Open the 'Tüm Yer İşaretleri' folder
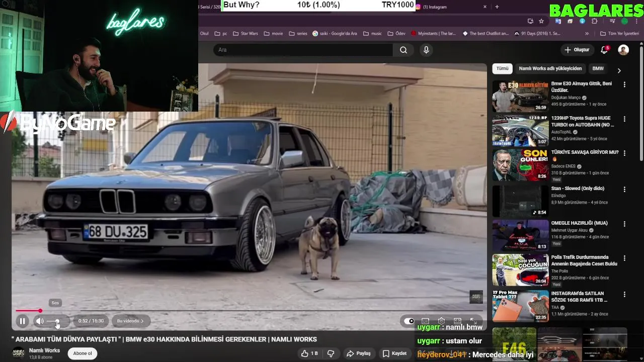The image size is (644, 362). [619, 34]
